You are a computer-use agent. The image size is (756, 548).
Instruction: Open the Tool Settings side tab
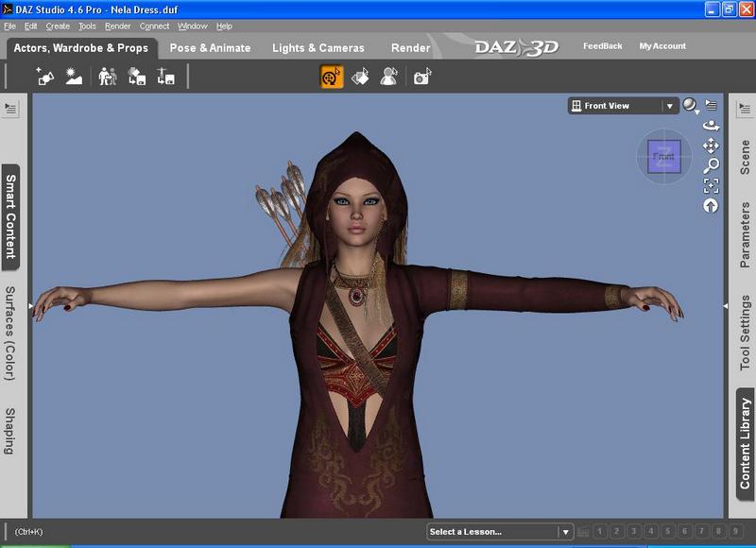point(745,333)
